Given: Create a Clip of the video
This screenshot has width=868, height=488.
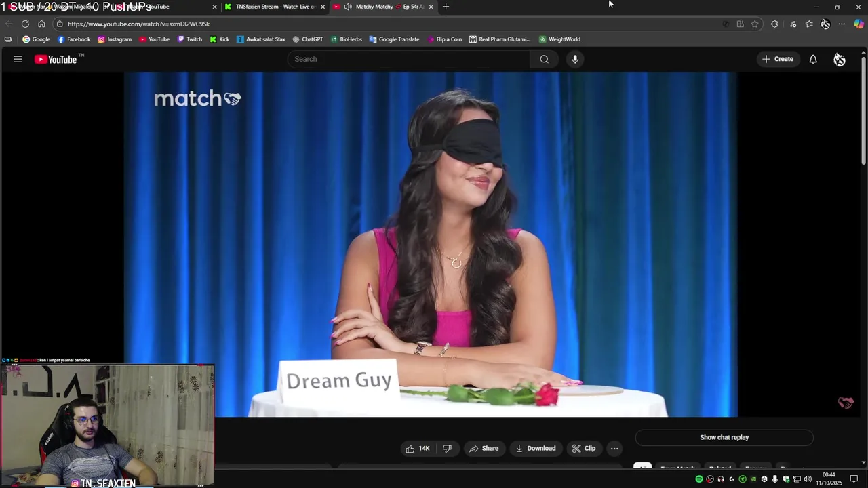Looking at the screenshot, I should point(583,448).
